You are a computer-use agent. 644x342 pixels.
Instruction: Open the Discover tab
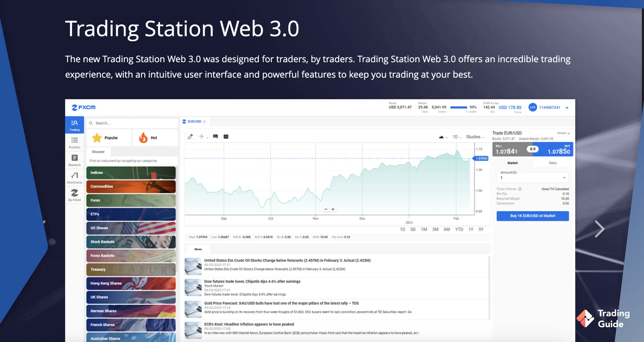click(x=98, y=152)
